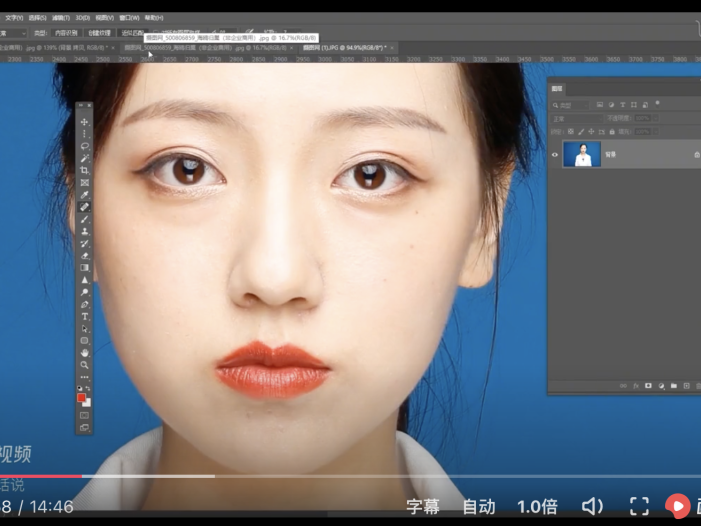Toggle Quick Mask mode

point(84,415)
